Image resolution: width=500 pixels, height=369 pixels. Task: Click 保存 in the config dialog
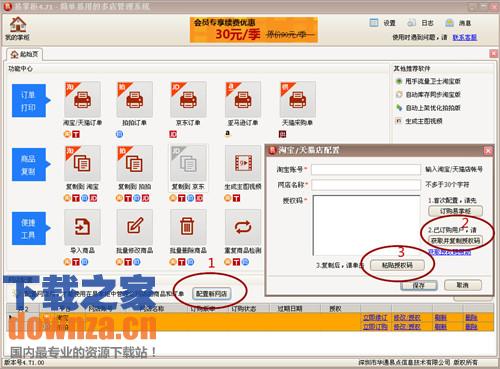click(419, 285)
